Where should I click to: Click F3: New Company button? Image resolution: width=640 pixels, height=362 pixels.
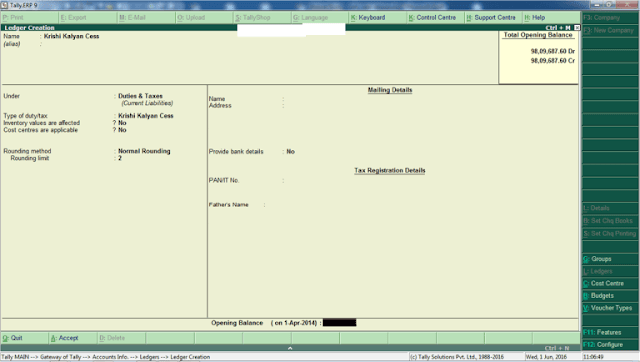click(610, 30)
